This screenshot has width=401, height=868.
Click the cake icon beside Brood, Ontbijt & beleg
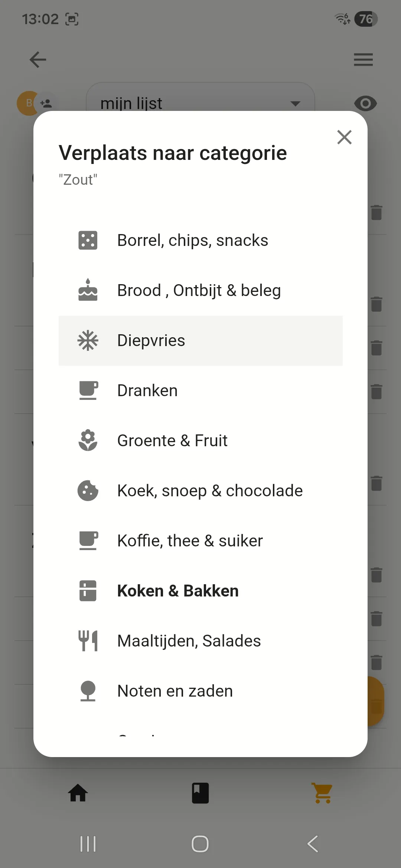tap(88, 290)
